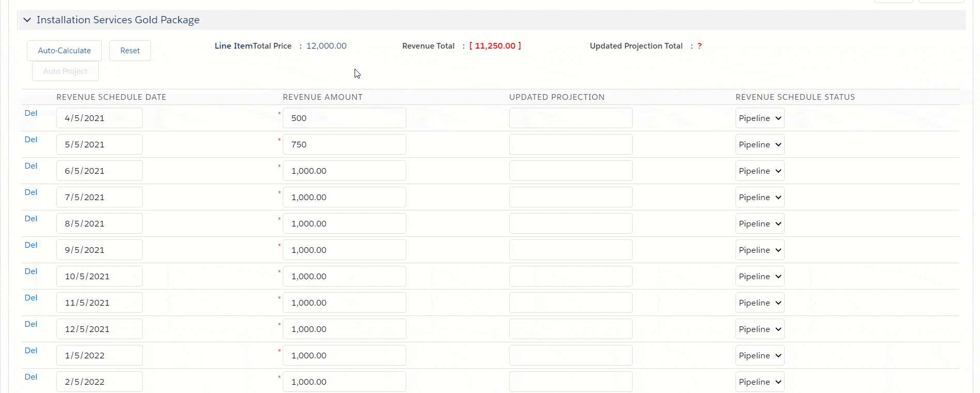
Task: Edit the date field showing 10/5/2021
Action: click(x=99, y=277)
